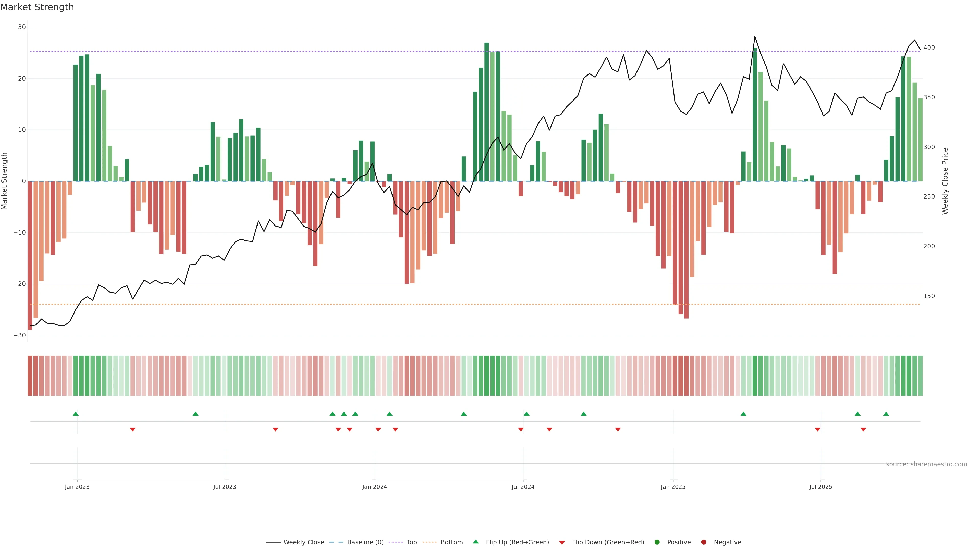Toggle the Weekly Close legend entry
The width and height of the screenshot is (980, 551).
(303, 542)
